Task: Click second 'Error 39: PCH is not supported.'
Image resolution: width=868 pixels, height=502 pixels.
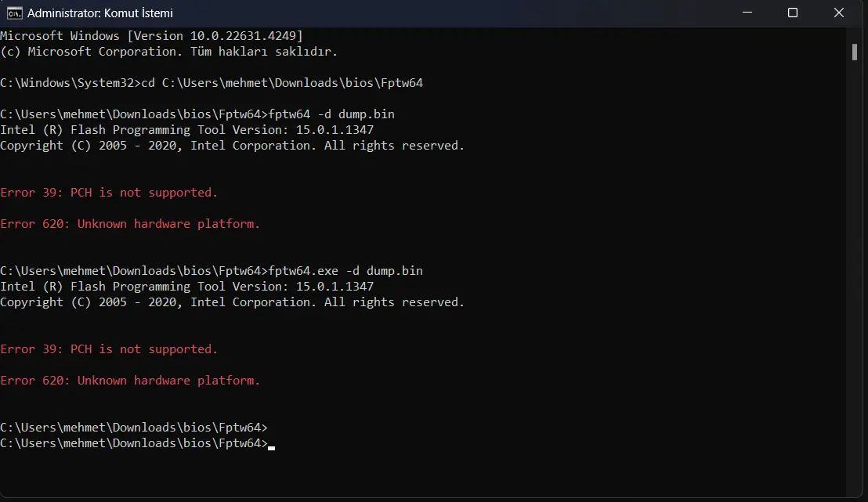Action: [109, 349]
